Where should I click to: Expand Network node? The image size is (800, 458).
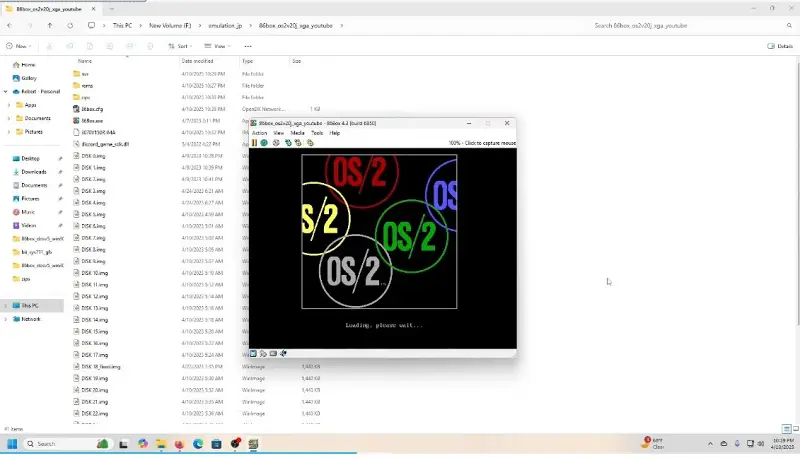[6, 319]
